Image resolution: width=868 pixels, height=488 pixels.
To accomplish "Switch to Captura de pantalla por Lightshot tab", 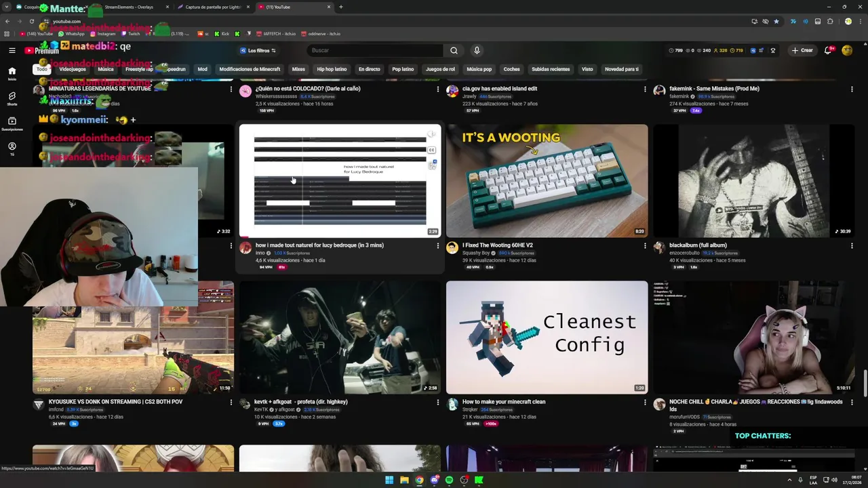I will click(214, 7).
